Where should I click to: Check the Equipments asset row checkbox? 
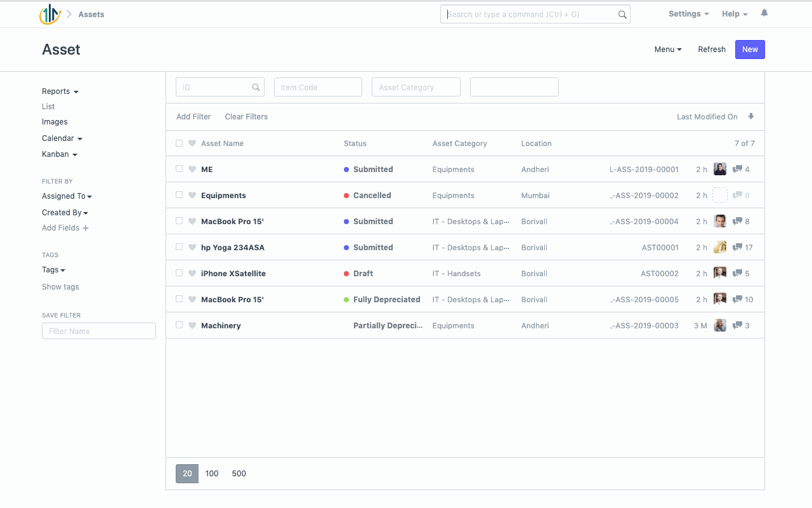tap(179, 195)
